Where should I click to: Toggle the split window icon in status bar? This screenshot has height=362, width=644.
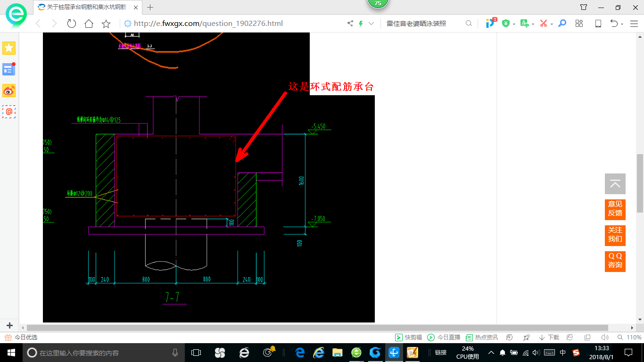click(x=587, y=337)
